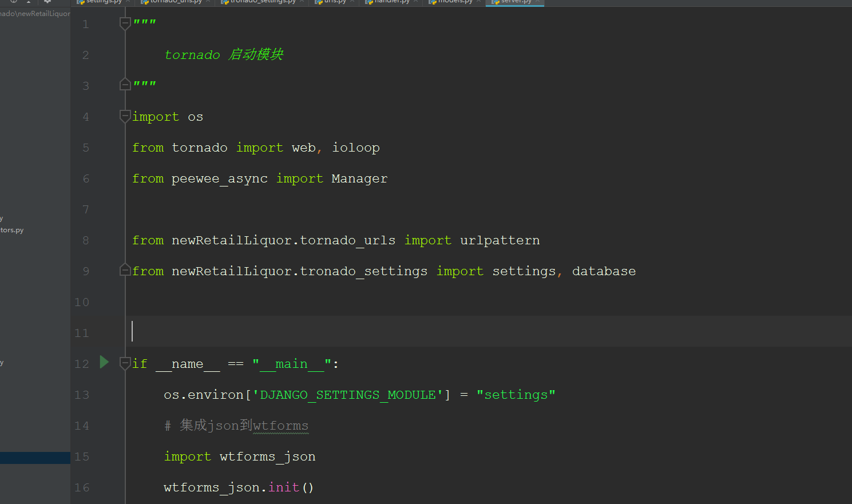Click 'web' in the tornado import line
This screenshot has width=852, height=504.
[x=303, y=148]
